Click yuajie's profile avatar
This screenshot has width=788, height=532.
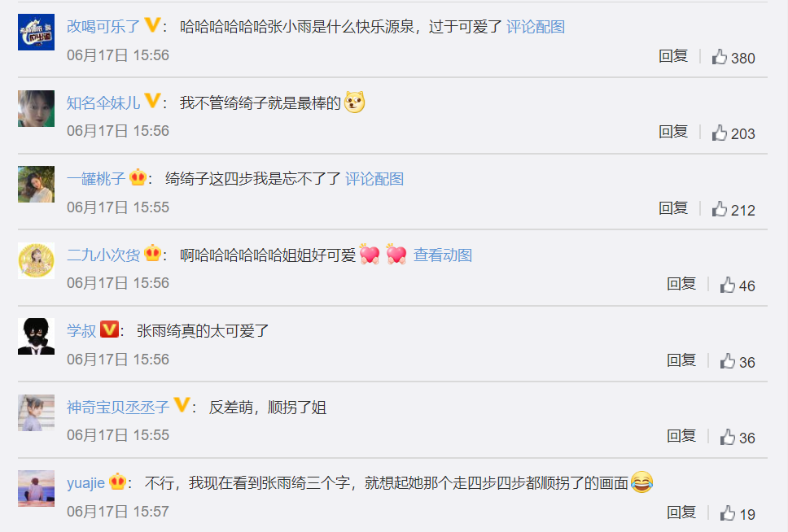point(36,488)
